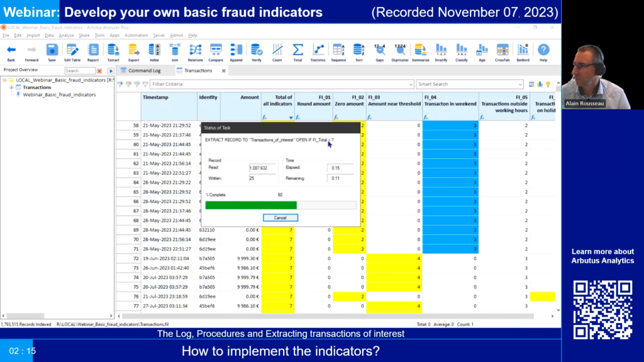Click amount cell 9 986.10 € in row 73
644x362 pixels.
coord(248,268)
